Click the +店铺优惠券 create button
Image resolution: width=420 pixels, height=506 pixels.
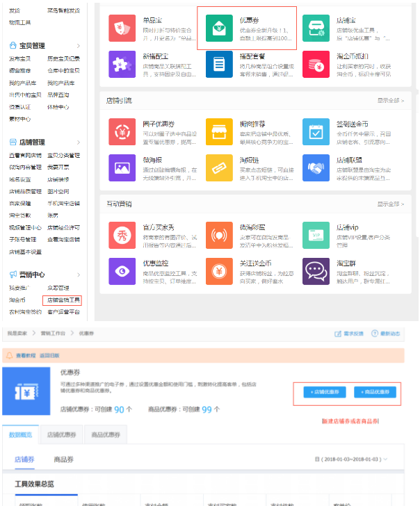pyautogui.click(x=325, y=392)
